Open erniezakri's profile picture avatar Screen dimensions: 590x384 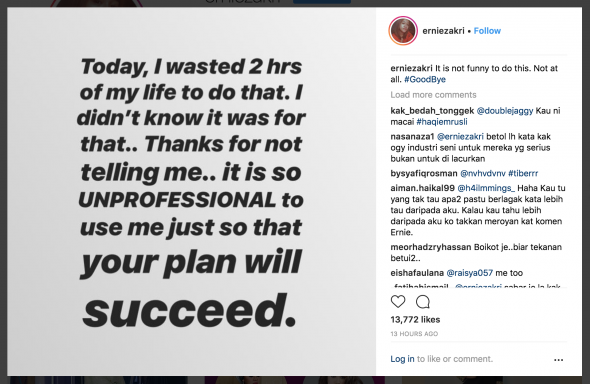coord(403,31)
